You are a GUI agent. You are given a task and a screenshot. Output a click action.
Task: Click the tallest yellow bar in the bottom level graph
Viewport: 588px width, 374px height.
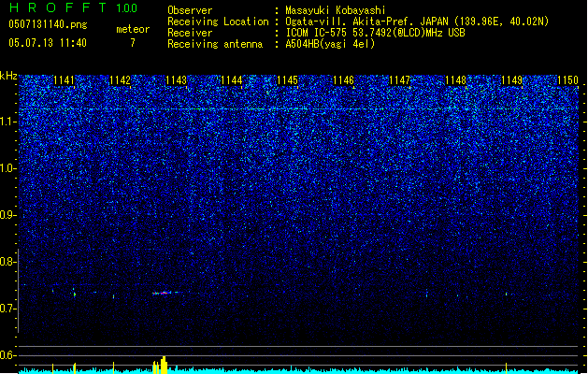tap(164, 365)
